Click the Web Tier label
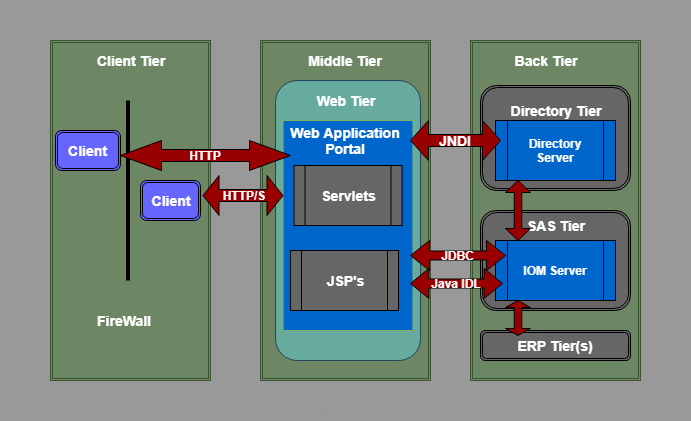The height and width of the screenshot is (421, 691). 346,101
